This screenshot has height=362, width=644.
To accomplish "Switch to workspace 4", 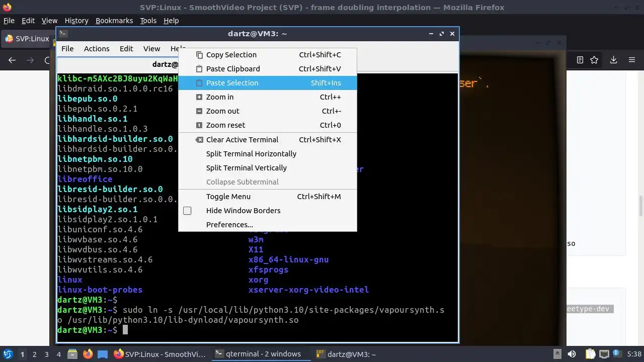I will [58, 354].
